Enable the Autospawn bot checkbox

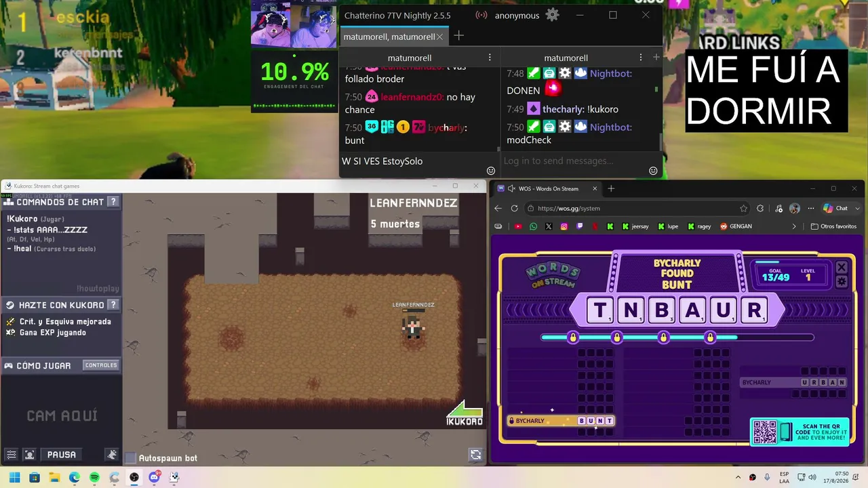132,458
